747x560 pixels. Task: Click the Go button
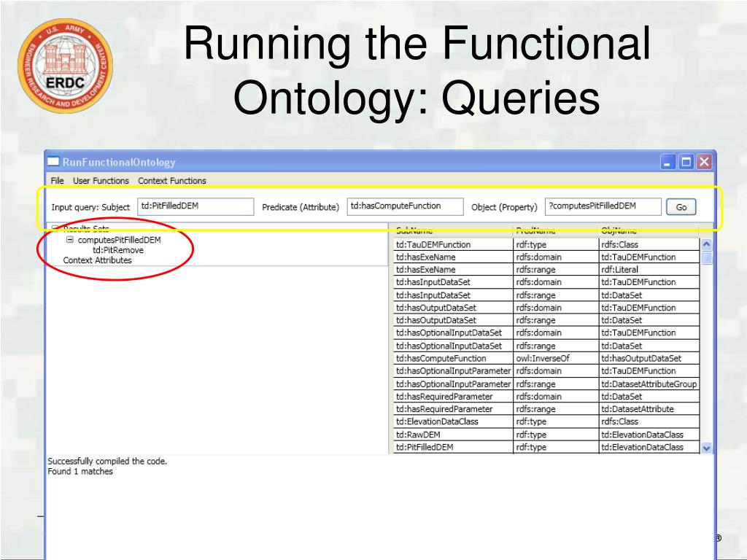[x=681, y=206]
